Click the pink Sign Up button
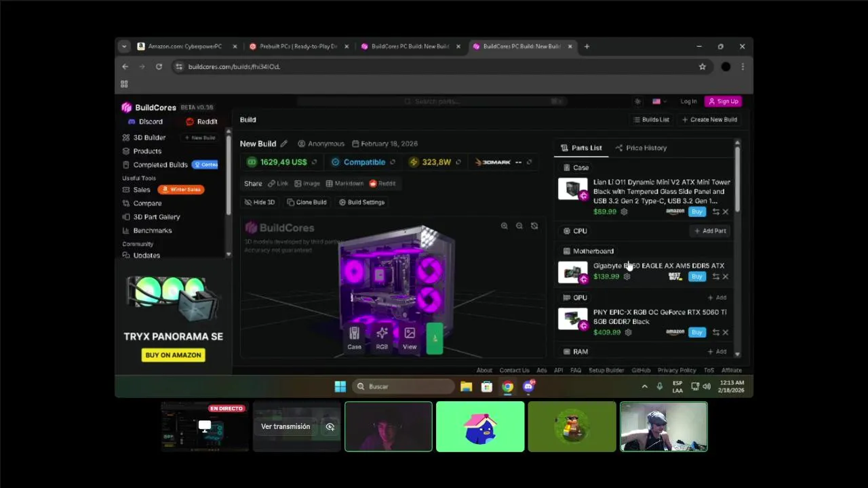Image resolution: width=868 pixels, height=488 pixels. point(723,102)
